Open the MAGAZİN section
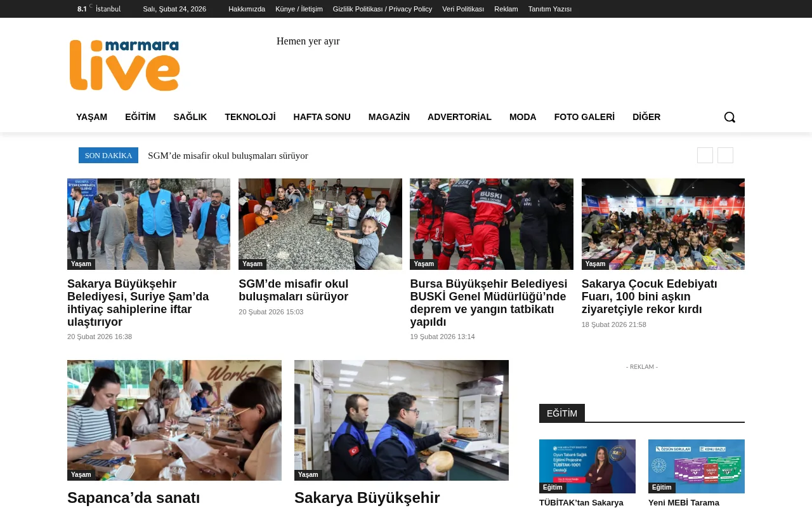The height and width of the screenshot is (508, 812). (x=389, y=117)
